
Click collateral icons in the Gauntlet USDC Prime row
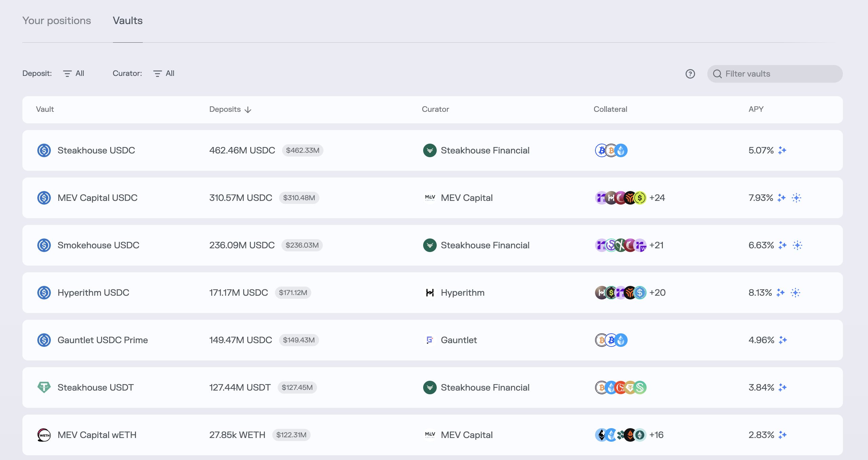click(x=611, y=340)
